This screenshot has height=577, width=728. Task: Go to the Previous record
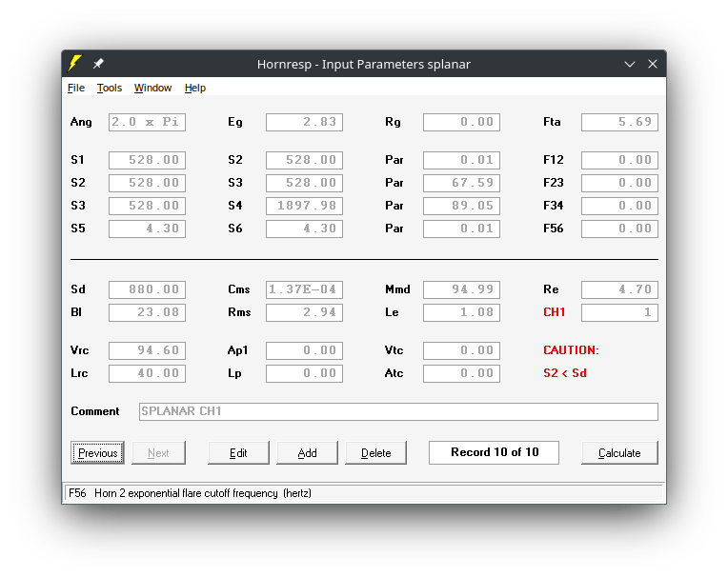pyautogui.click(x=97, y=452)
